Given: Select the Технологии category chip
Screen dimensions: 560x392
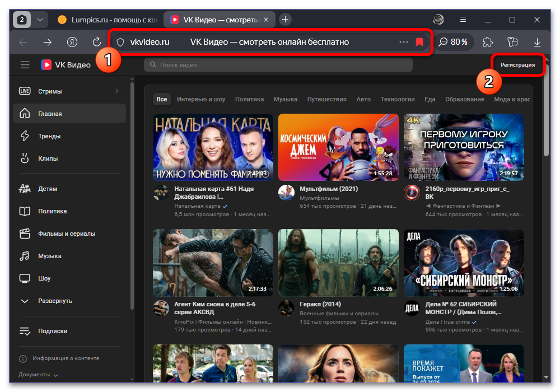Looking at the screenshot, I should point(398,99).
